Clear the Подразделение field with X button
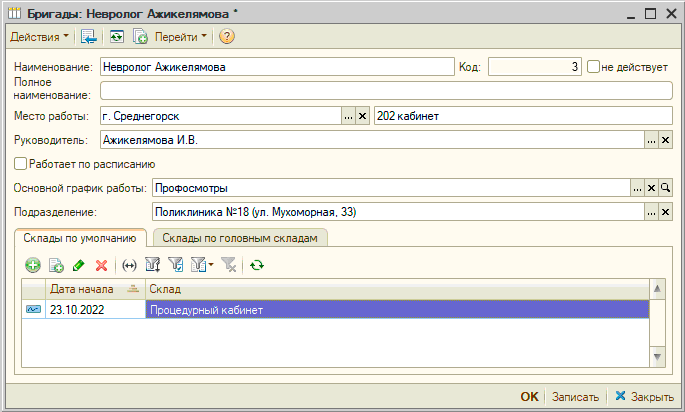 click(x=665, y=212)
